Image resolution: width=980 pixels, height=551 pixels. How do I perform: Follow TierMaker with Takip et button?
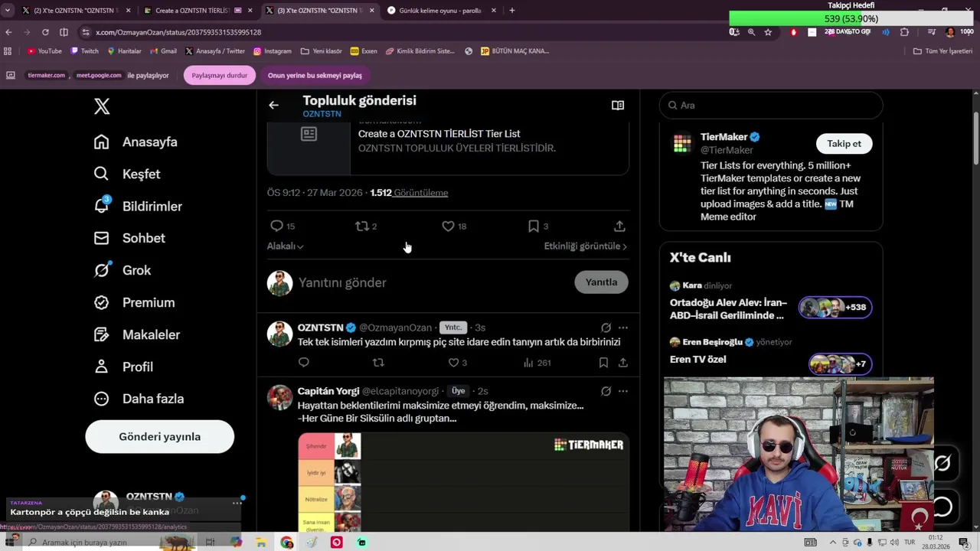[844, 143]
